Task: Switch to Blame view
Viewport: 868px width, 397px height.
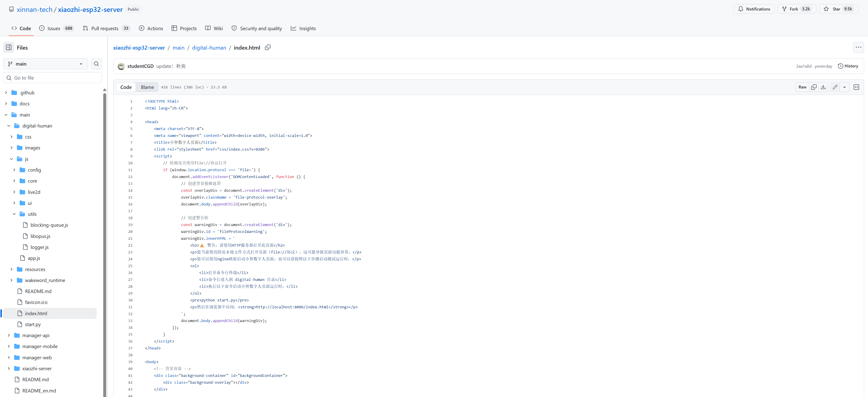Action: 147,87
